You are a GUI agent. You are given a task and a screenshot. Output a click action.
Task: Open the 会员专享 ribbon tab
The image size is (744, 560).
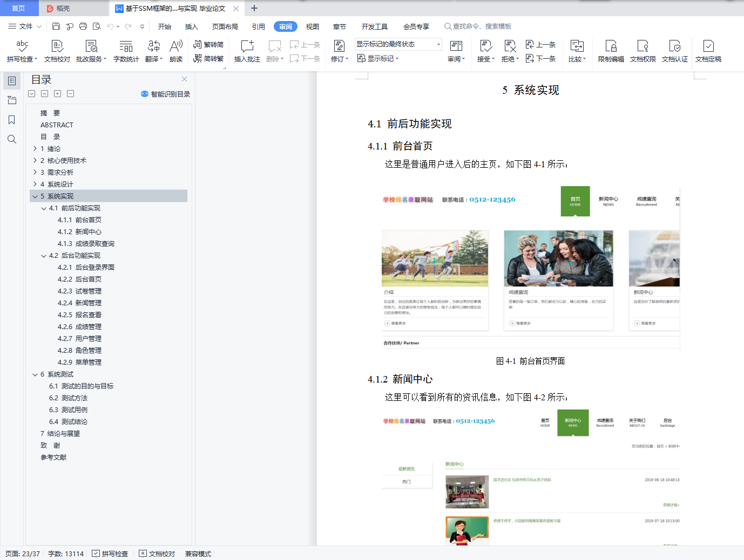click(x=416, y=26)
